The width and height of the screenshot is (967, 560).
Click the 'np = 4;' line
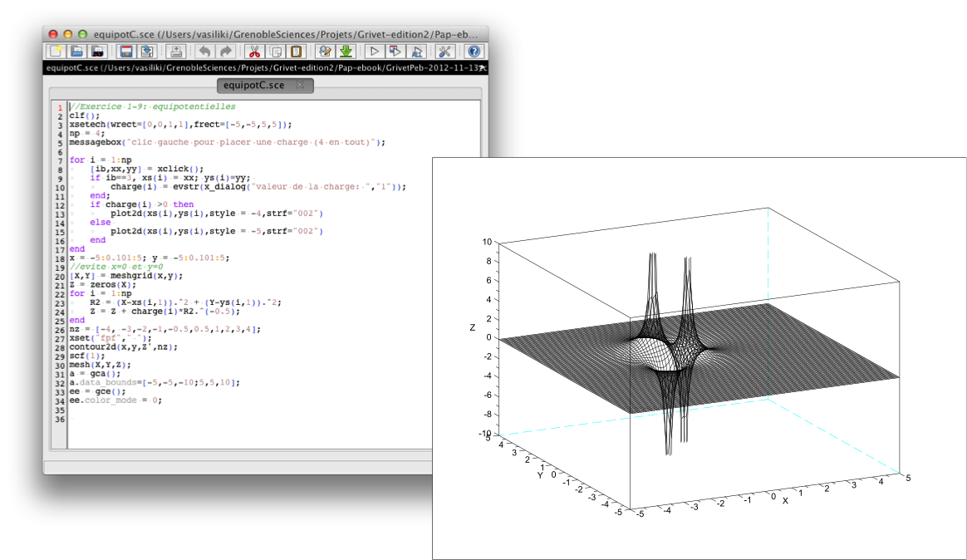pos(87,133)
